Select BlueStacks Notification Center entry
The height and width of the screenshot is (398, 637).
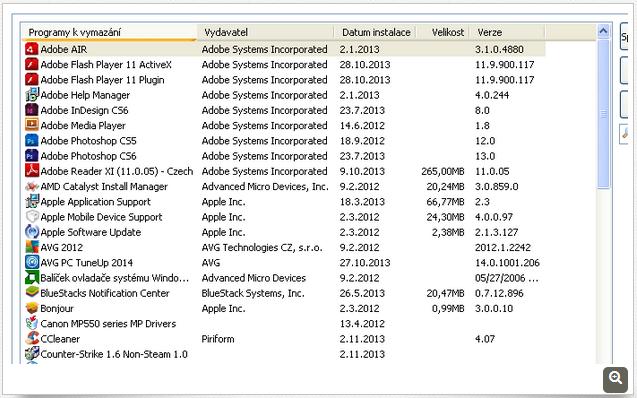click(105, 293)
